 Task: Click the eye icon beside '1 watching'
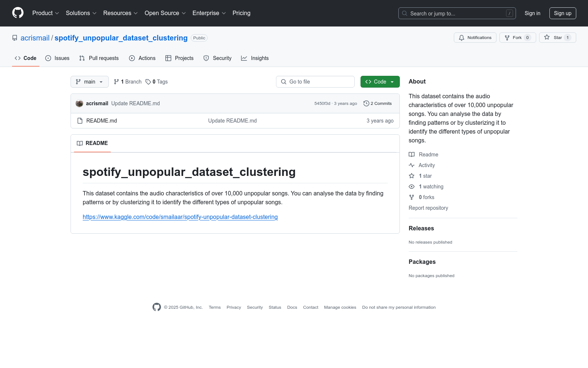click(412, 187)
